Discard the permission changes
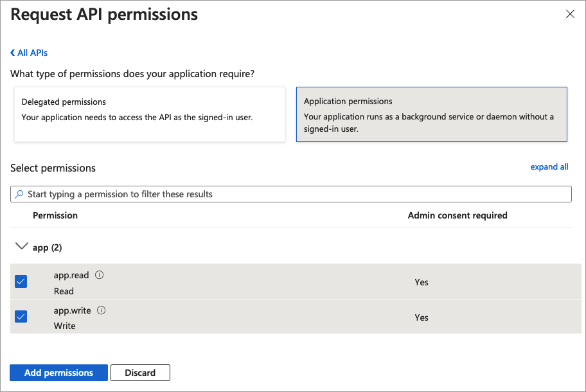This screenshot has height=392, width=586. (140, 373)
